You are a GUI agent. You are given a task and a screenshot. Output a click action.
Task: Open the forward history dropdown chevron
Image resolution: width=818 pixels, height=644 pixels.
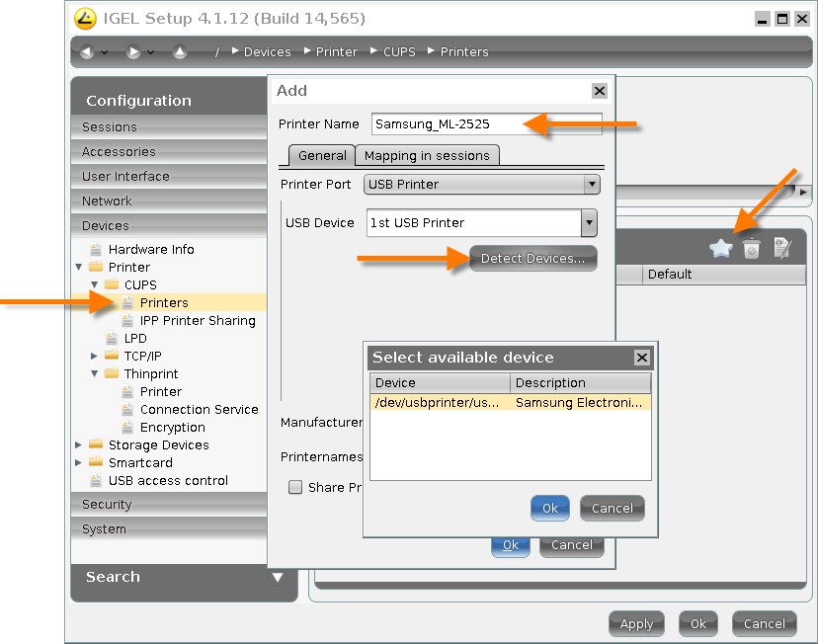pyautogui.click(x=151, y=52)
